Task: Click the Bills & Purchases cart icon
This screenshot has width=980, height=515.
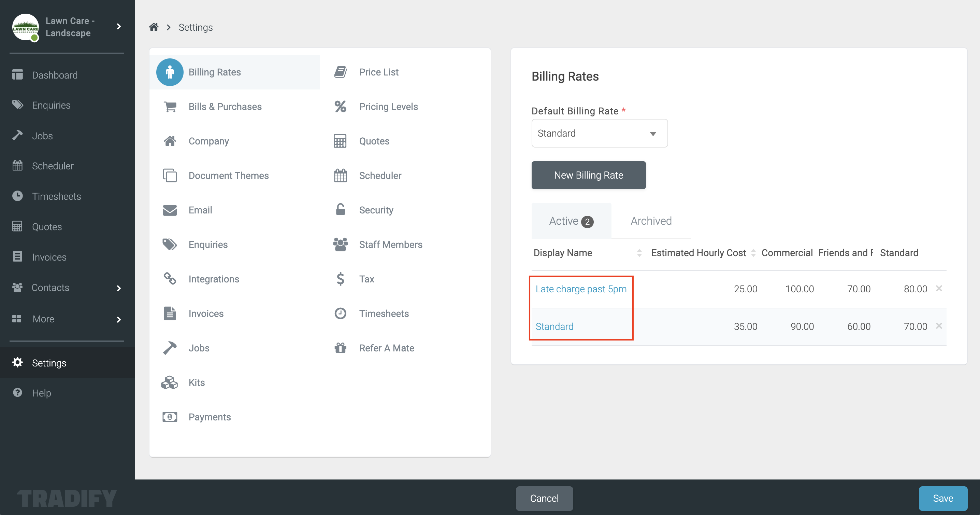Action: coord(170,107)
